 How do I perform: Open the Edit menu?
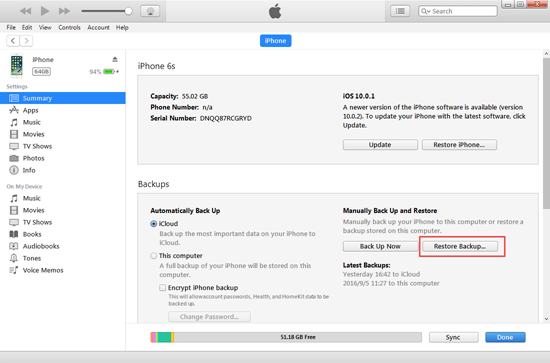[x=27, y=27]
